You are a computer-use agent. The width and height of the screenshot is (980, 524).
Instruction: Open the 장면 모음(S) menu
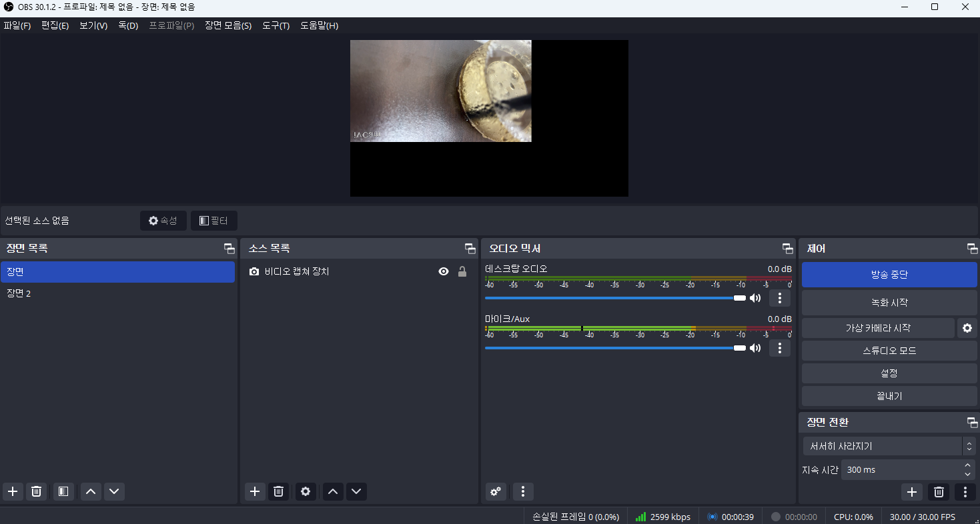[228, 26]
